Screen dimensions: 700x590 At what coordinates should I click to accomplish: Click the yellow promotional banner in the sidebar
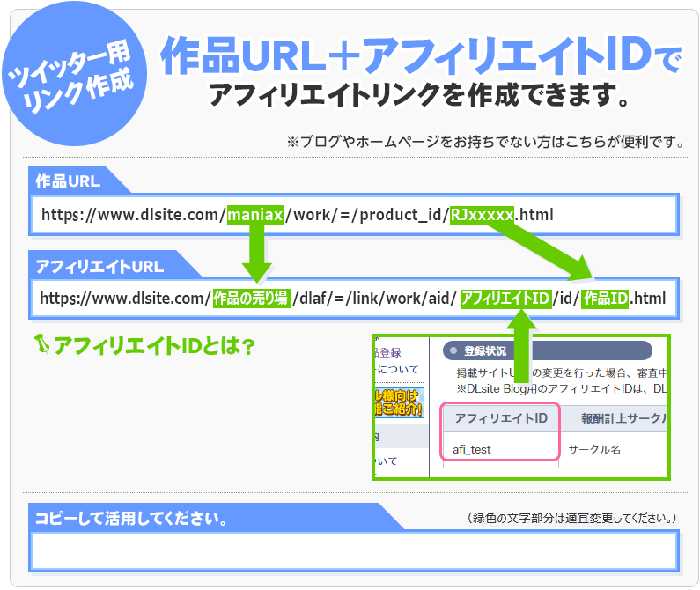point(399,402)
